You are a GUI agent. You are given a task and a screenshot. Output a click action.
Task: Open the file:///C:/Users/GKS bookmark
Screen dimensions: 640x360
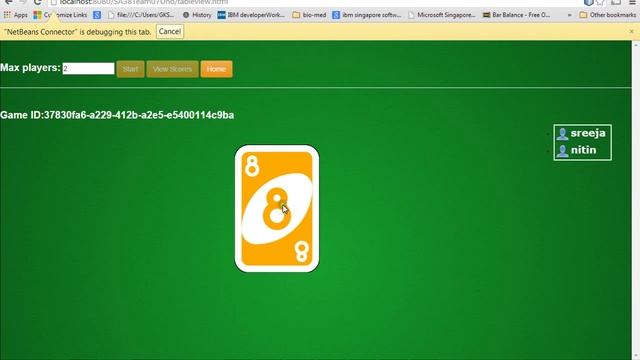click(141, 15)
